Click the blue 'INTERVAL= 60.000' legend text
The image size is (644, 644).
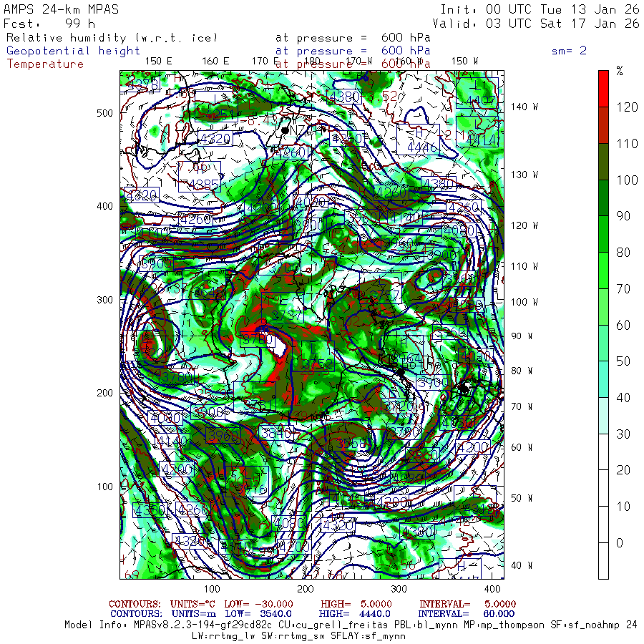click(x=466, y=614)
